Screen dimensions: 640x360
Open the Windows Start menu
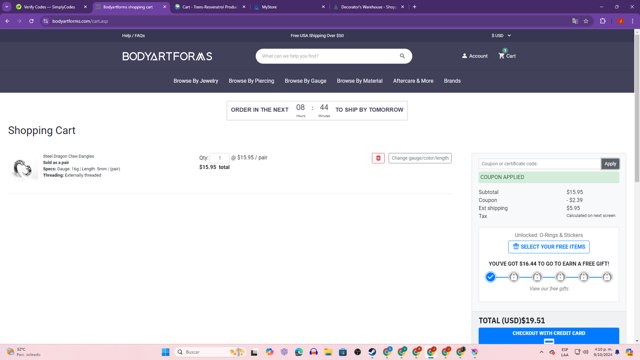(x=165, y=352)
